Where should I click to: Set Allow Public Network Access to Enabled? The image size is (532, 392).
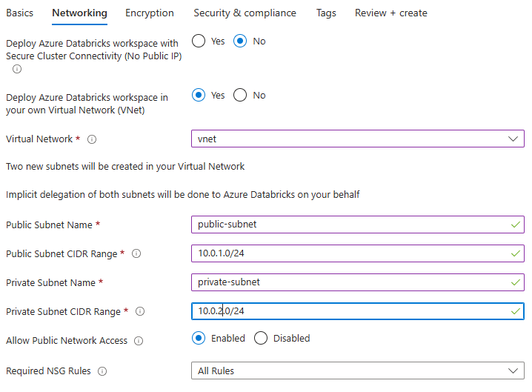[x=199, y=339]
